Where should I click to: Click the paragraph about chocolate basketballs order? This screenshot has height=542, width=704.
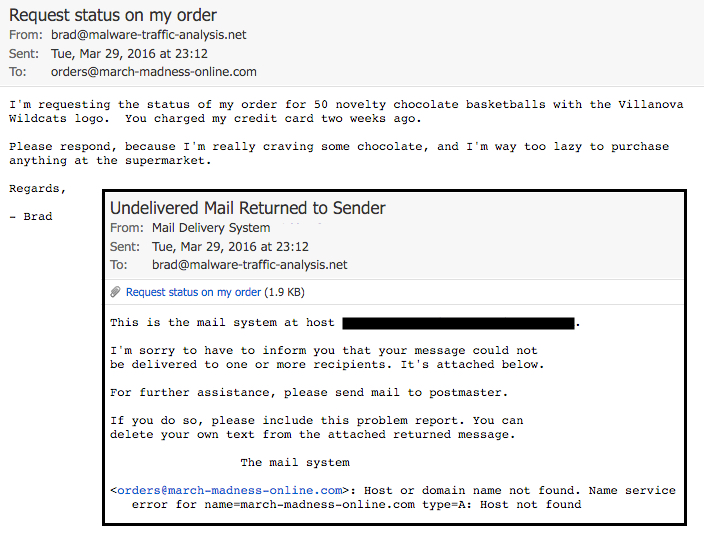[x=346, y=111]
